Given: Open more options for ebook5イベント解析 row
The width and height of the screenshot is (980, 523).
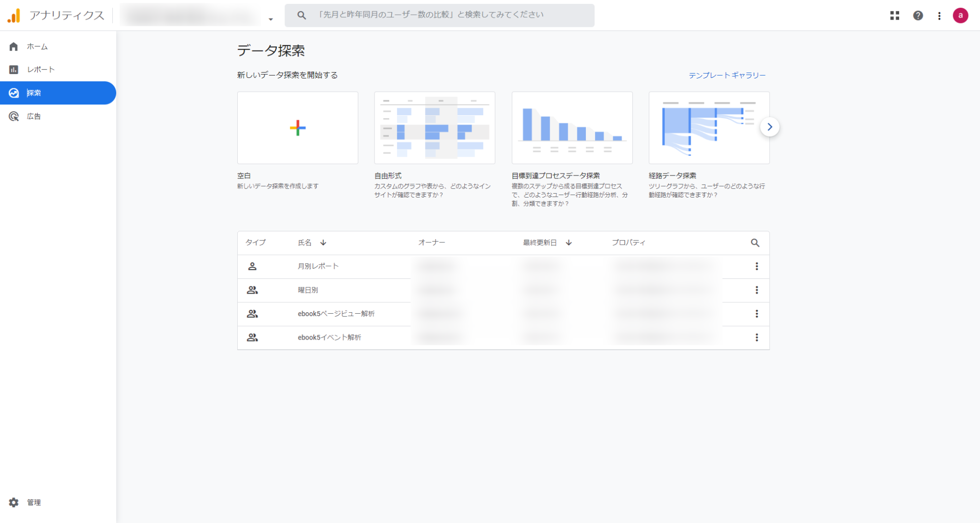Looking at the screenshot, I should pyautogui.click(x=756, y=337).
